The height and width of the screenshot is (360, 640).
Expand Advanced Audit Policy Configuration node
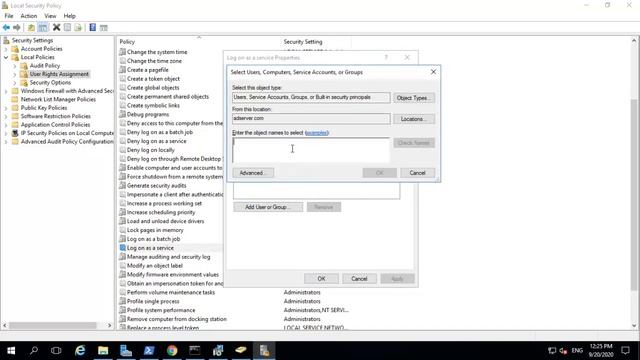[6, 142]
